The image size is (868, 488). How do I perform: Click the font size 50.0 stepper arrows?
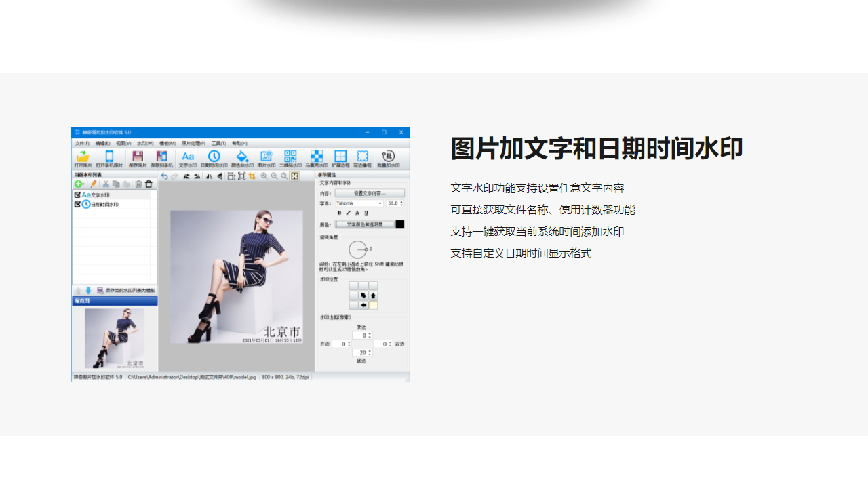pos(401,203)
